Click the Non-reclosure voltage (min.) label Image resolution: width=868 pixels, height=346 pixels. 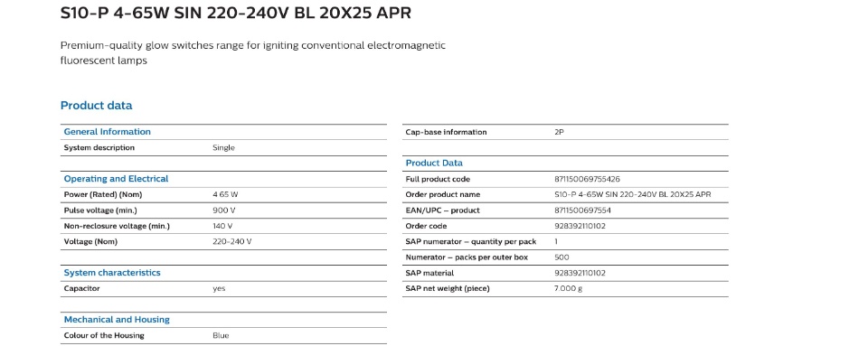[117, 226]
